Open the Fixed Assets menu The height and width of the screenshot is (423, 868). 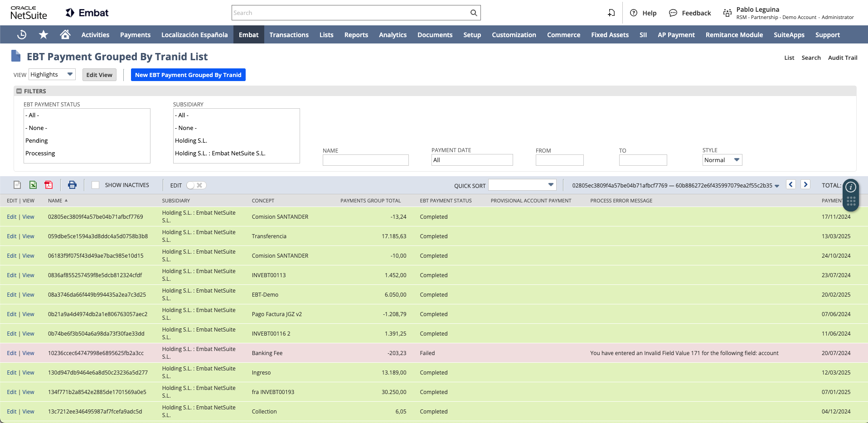610,35
